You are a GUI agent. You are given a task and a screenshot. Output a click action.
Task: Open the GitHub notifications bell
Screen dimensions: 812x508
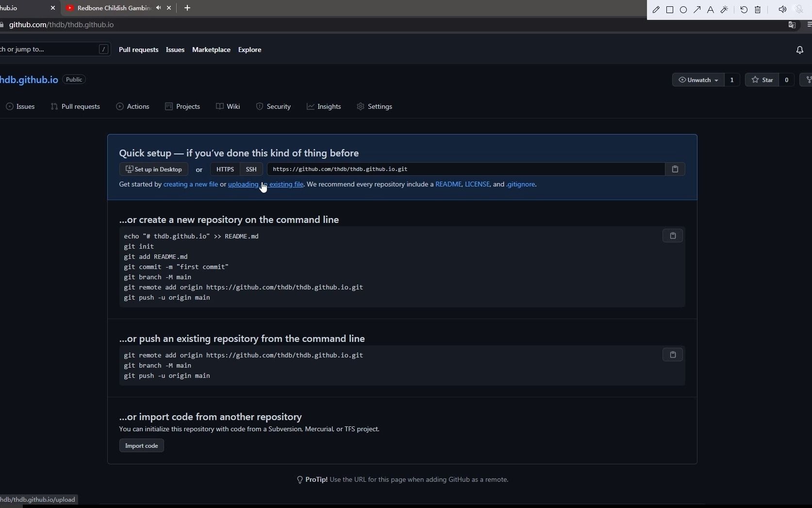800,50
